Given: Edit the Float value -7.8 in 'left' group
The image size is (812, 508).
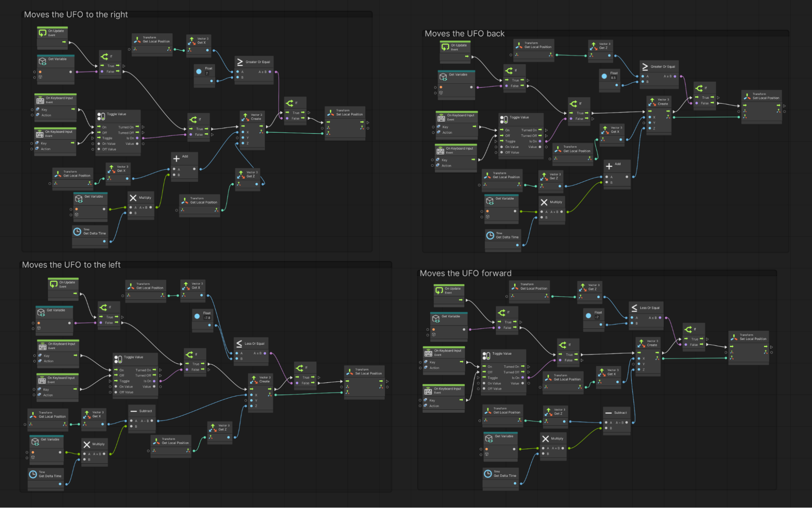Looking at the screenshot, I should [x=207, y=318].
